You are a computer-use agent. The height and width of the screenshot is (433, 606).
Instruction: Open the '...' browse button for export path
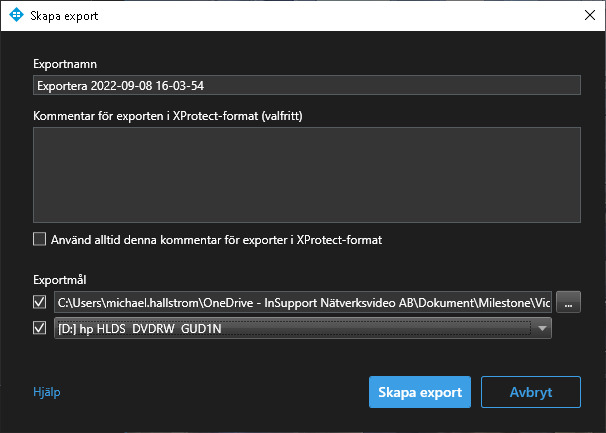pyautogui.click(x=568, y=302)
